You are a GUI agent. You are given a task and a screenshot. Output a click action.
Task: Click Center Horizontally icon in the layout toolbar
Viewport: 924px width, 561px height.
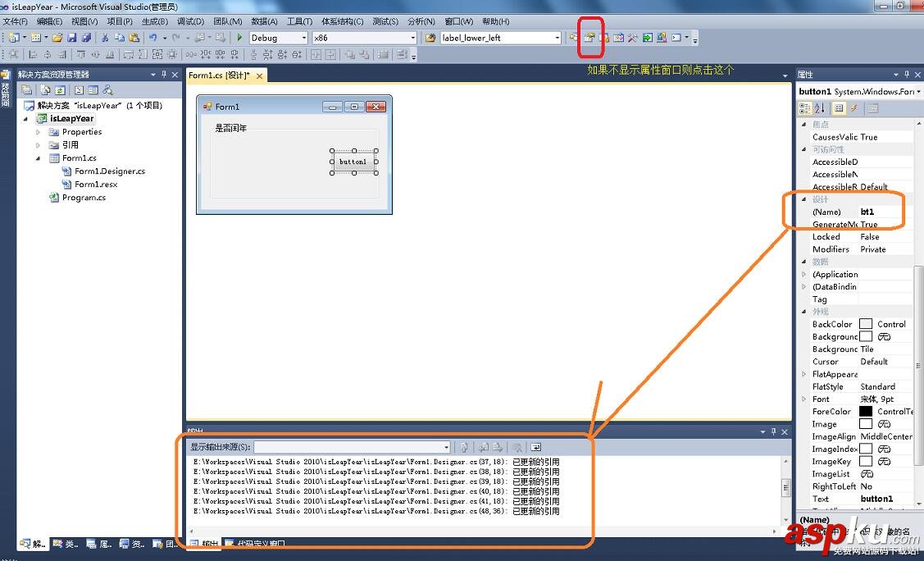(x=316, y=54)
